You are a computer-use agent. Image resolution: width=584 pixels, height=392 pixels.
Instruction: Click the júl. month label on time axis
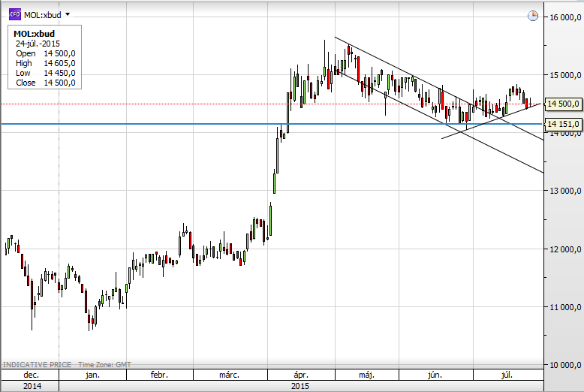point(507,375)
